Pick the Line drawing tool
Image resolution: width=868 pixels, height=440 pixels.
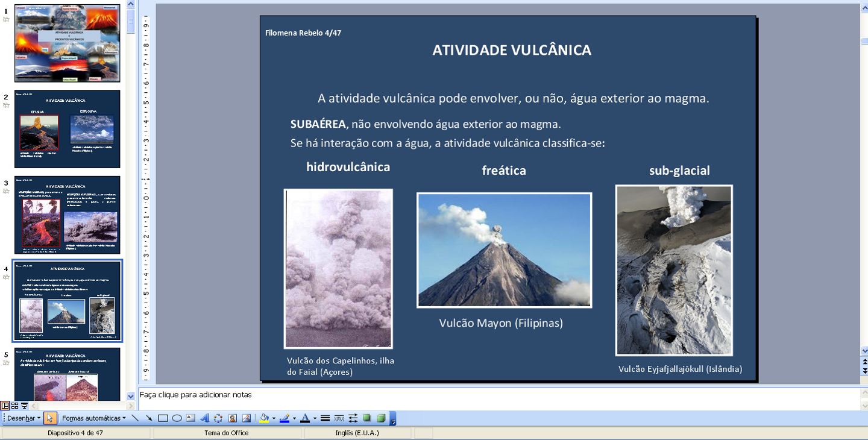(135, 418)
